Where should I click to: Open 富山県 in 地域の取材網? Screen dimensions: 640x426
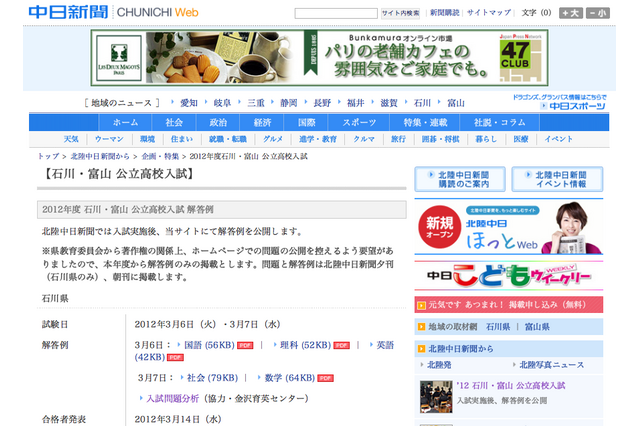coord(537,327)
